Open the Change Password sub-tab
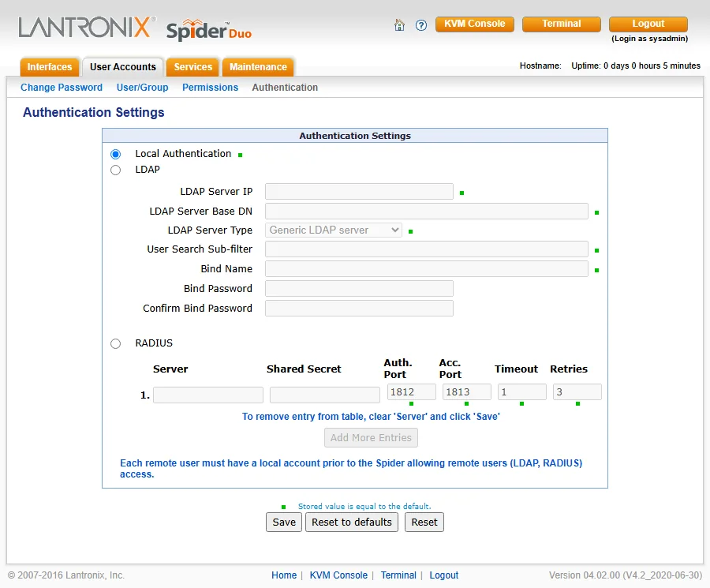This screenshot has height=588, width=710. 62,88
